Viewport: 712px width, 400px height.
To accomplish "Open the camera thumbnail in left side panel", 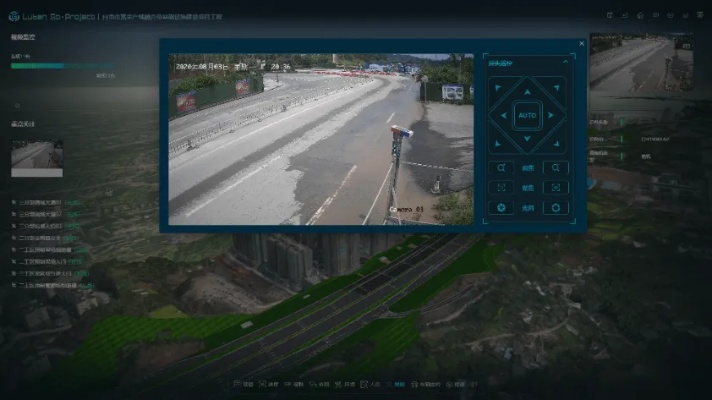I will [x=37, y=158].
